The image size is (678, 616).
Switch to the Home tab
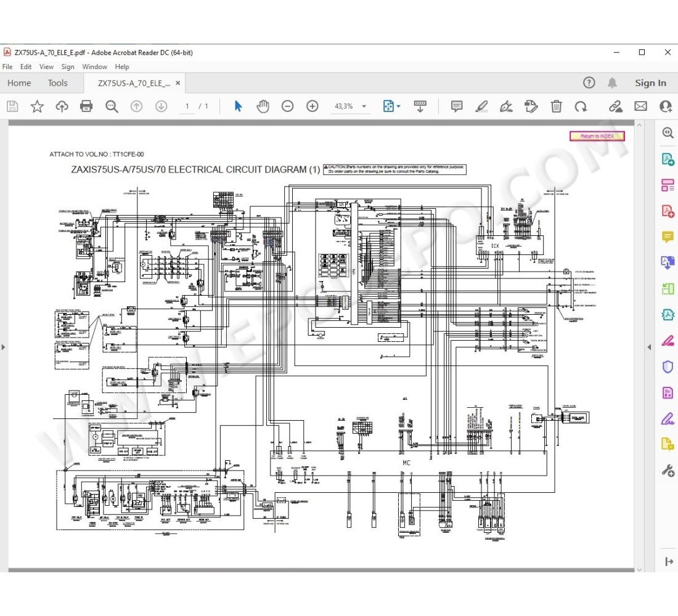click(x=19, y=83)
